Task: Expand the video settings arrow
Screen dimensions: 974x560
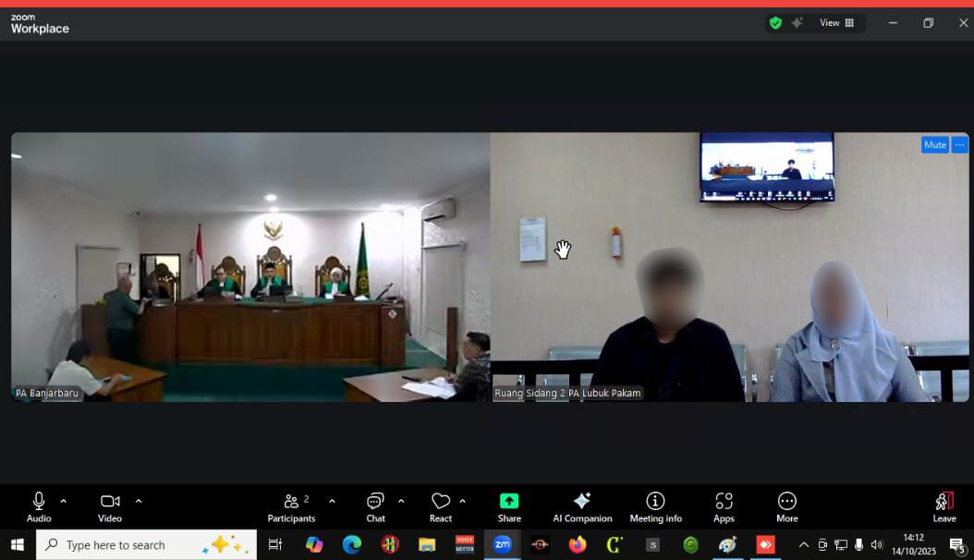Action: click(x=139, y=501)
